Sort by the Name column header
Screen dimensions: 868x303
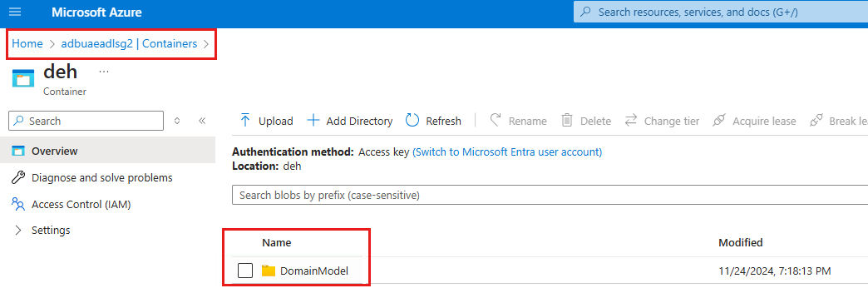point(277,242)
